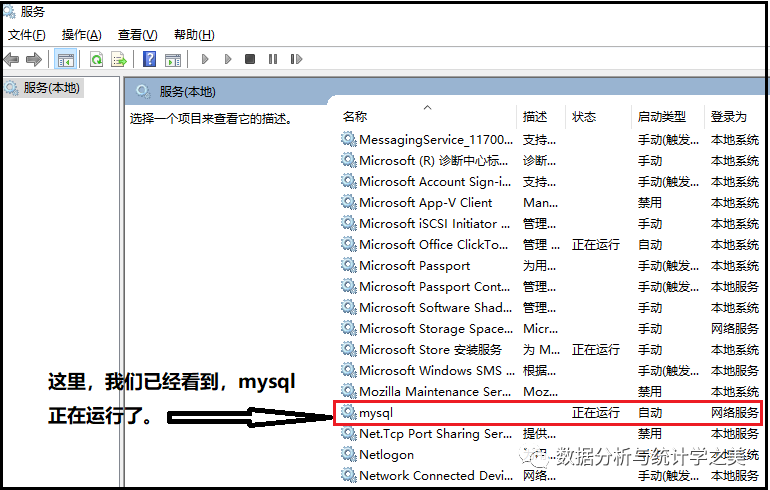Viewport: 770px width, 490px height.
Task: Open the Help question mark icon
Action: point(149,59)
